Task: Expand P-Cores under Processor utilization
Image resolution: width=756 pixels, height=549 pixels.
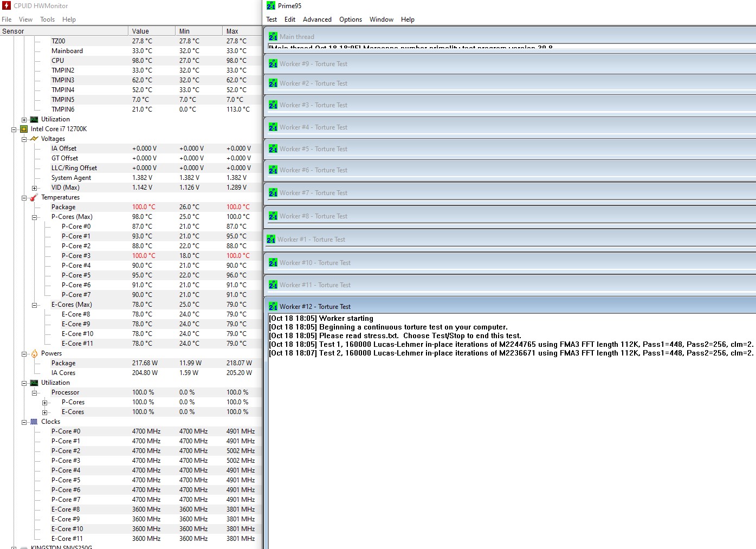Action: pyautogui.click(x=45, y=403)
